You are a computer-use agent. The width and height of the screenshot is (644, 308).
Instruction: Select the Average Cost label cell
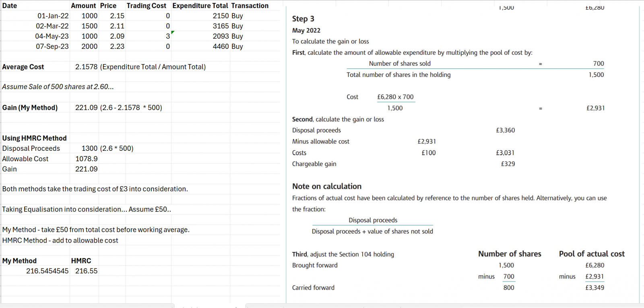[23, 67]
